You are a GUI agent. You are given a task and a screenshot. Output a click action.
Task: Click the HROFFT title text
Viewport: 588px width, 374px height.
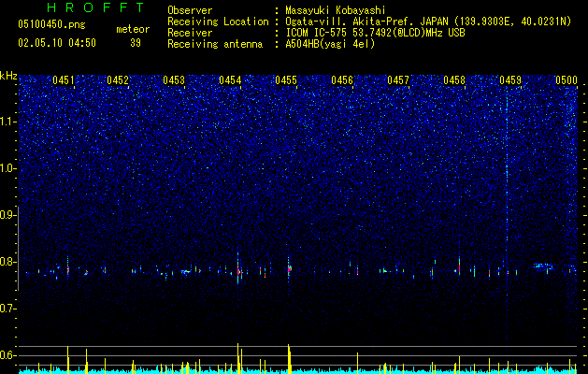(96, 7)
